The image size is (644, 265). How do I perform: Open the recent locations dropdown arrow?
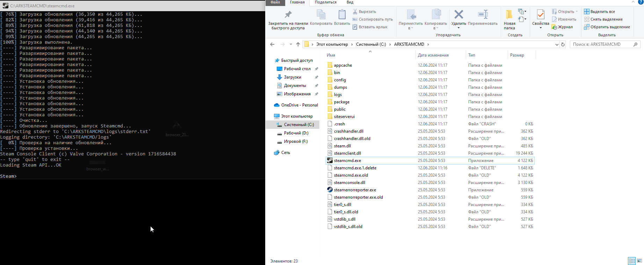291,44
